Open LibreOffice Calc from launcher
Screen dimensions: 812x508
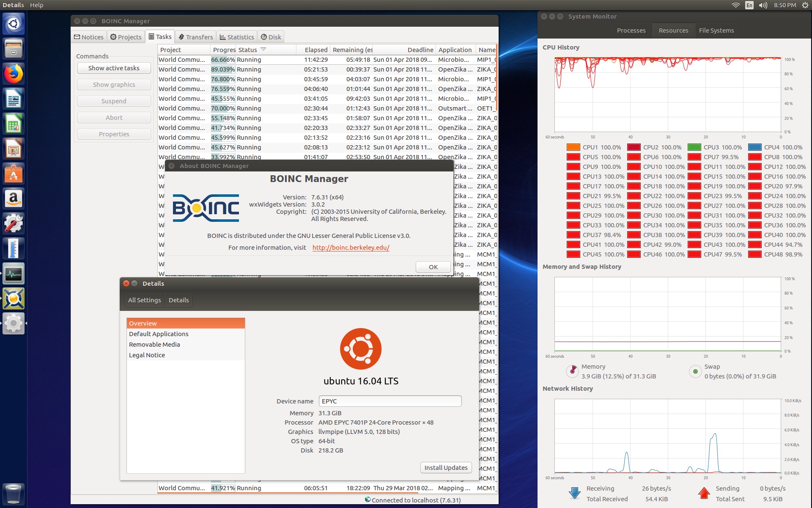pos(14,124)
